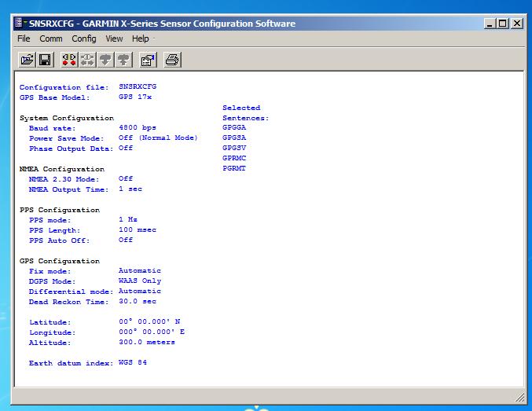The height and width of the screenshot is (411, 532).
Task: Open the Config menu
Action: click(84, 39)
